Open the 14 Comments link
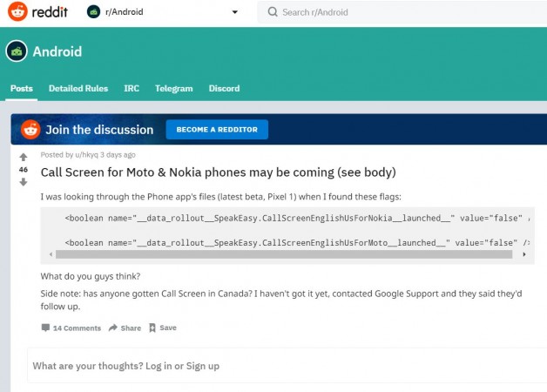Screen dimensions: 547x392 pos(78,328)
